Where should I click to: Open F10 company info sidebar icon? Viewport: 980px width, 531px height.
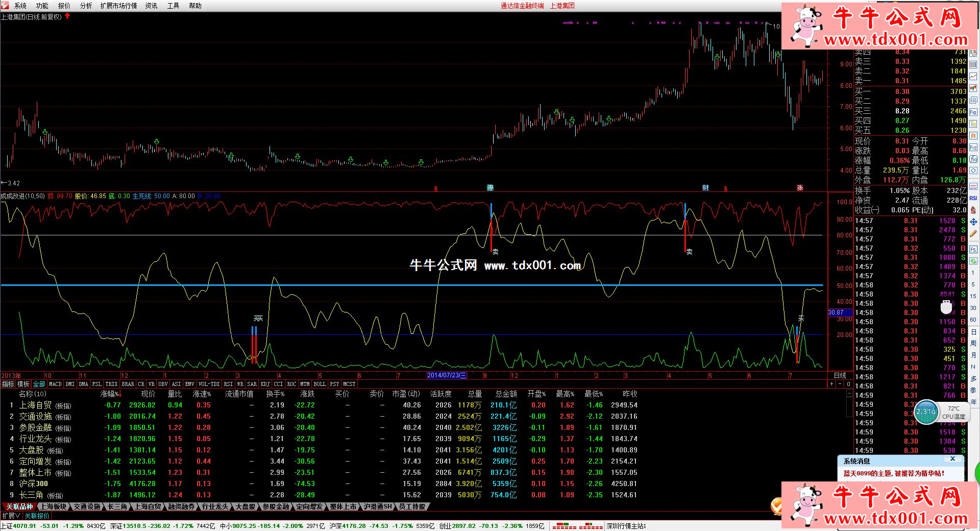pyautogui.click(x=973, y=112)
